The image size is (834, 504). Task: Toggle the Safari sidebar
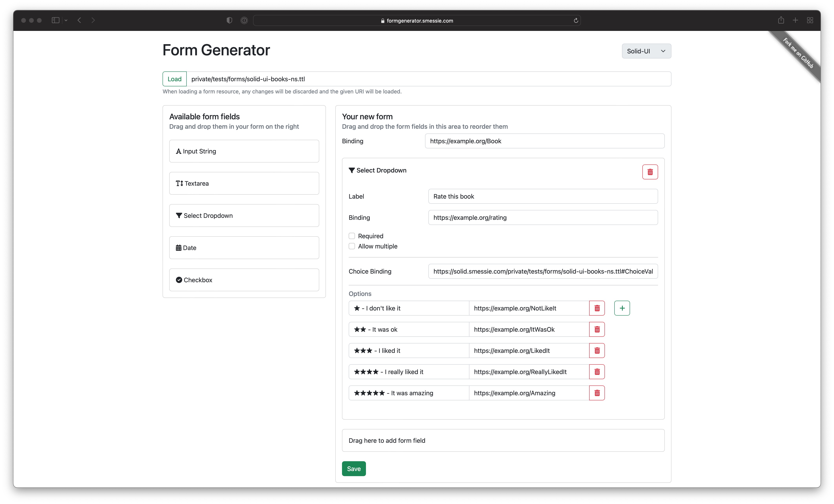[x=56, y=20]
